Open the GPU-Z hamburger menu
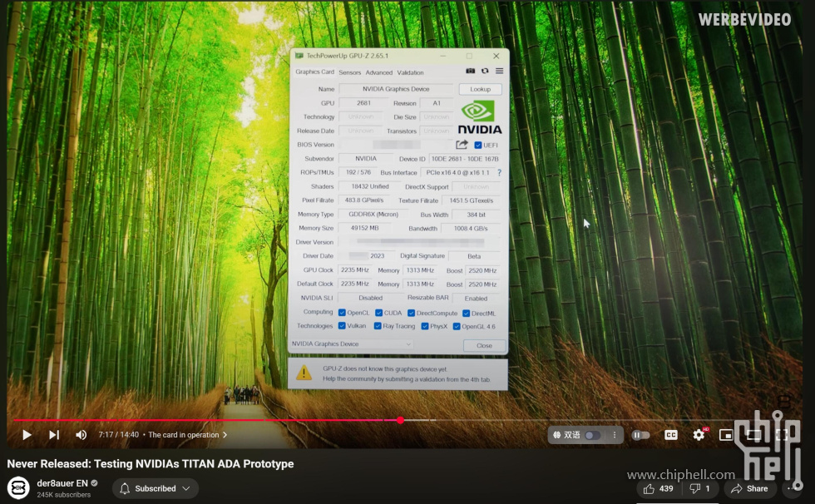The image size is (815, 504). (x=500, y=72)
